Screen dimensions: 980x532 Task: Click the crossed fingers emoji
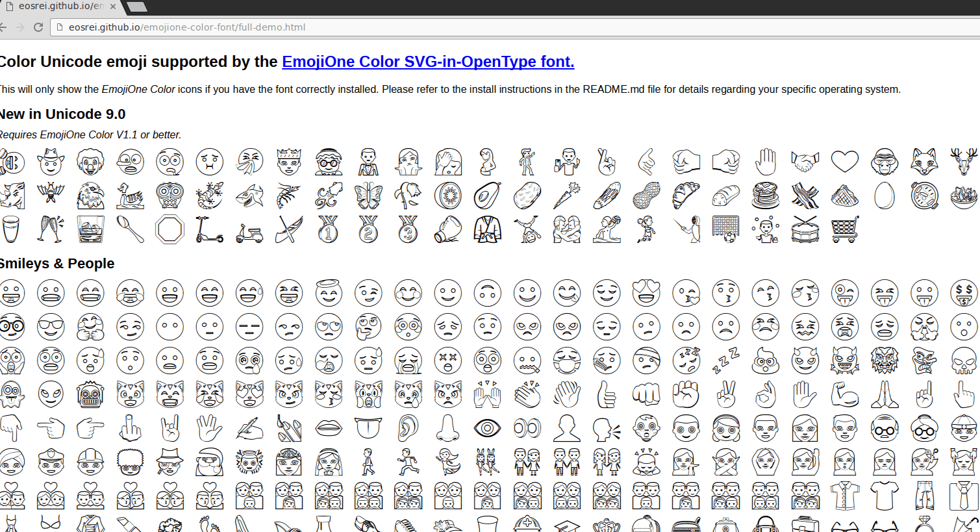pos(607,161)
